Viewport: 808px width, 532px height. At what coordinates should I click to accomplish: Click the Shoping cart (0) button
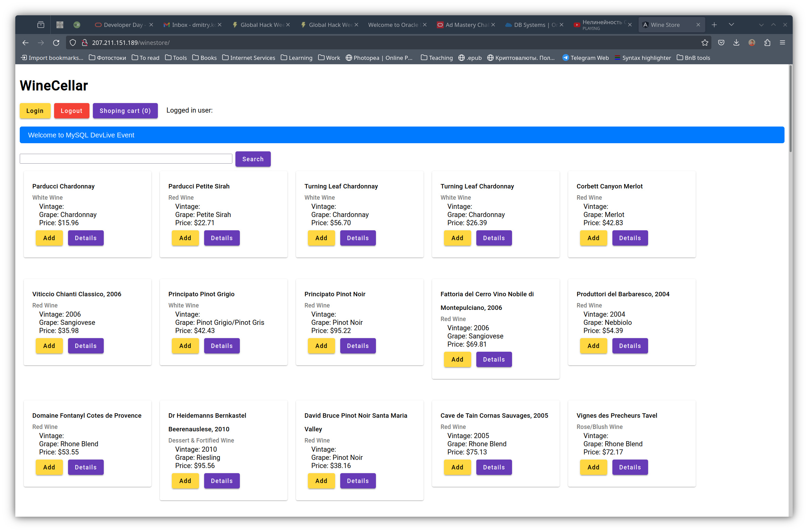(125, 111)
